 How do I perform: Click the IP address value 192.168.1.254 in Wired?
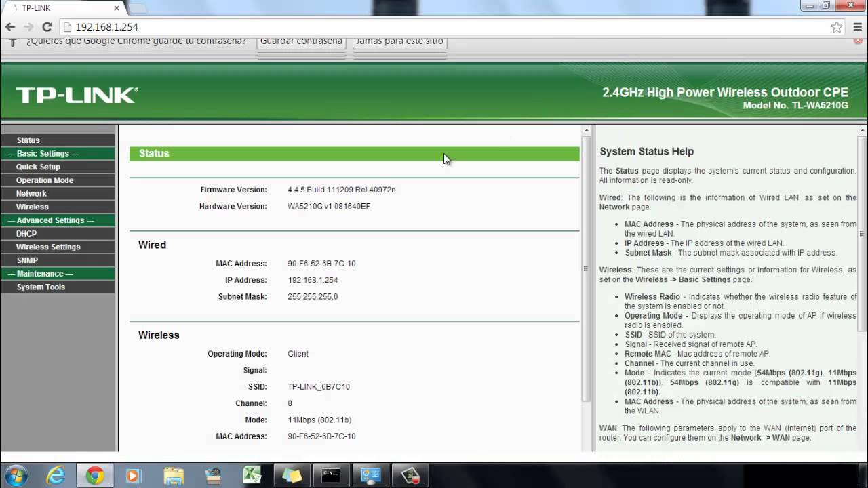(313, 280)
